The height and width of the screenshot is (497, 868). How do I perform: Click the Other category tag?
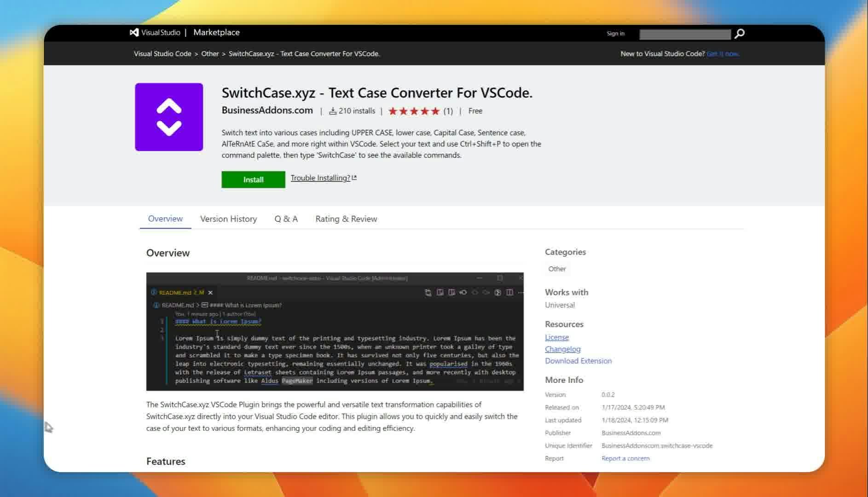tap(557, 269)
